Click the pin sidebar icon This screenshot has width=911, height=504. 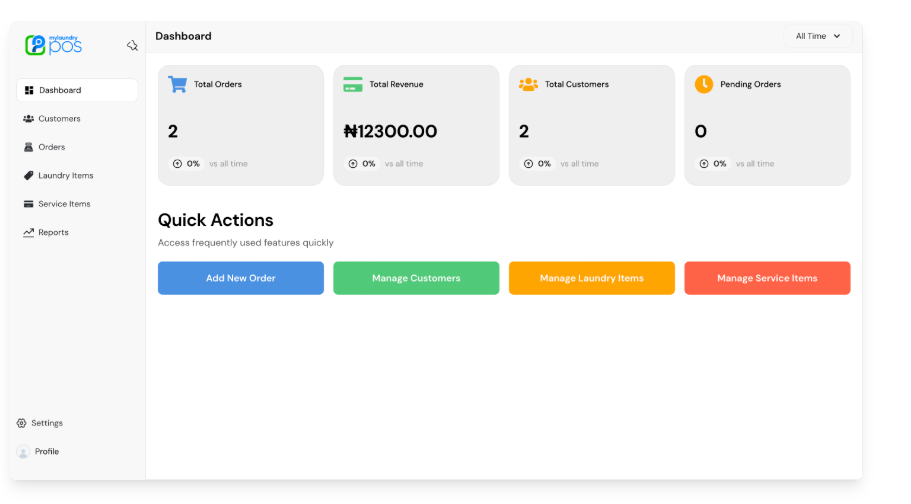(132, 45)
